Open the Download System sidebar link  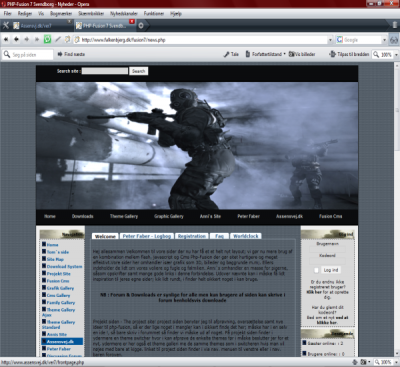coord(64,266)
